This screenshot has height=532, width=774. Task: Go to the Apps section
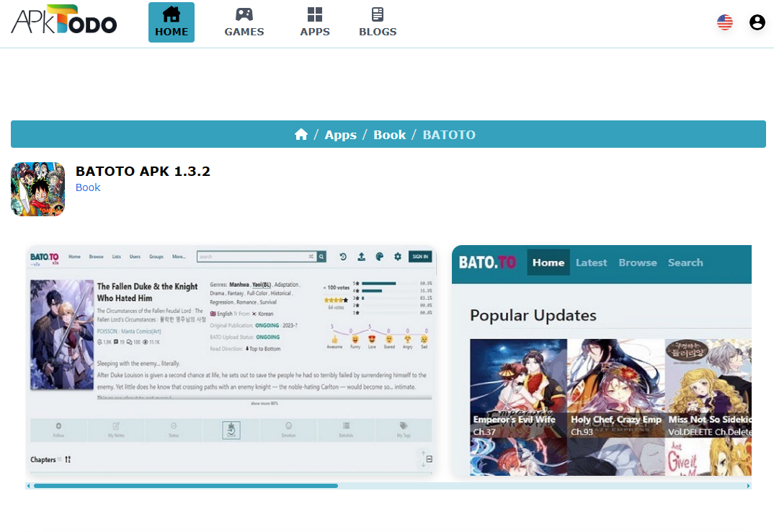pyautogui.click(x=315, y=22)
